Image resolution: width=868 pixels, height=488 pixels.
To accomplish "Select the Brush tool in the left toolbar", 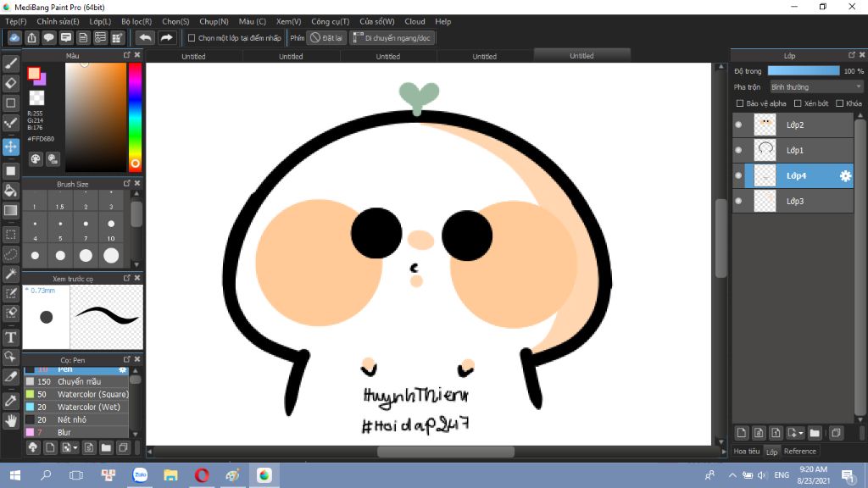I will click(10, 64).
